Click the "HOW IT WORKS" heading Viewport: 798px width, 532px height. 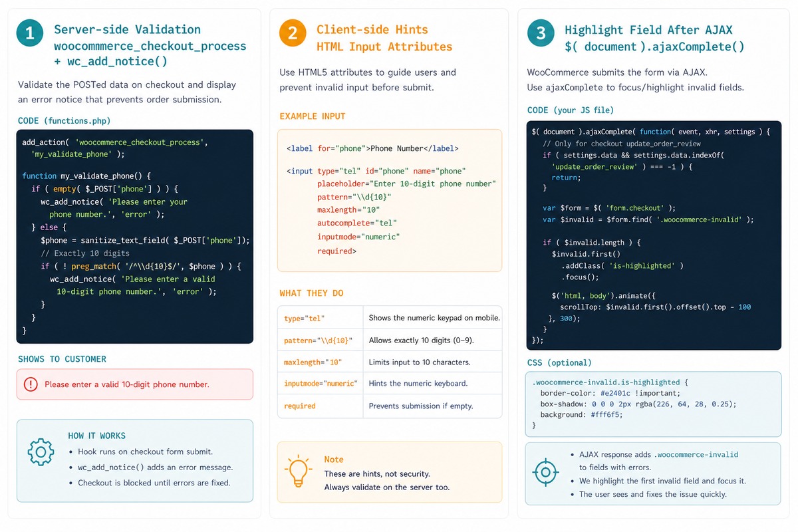tap(96, 436)
